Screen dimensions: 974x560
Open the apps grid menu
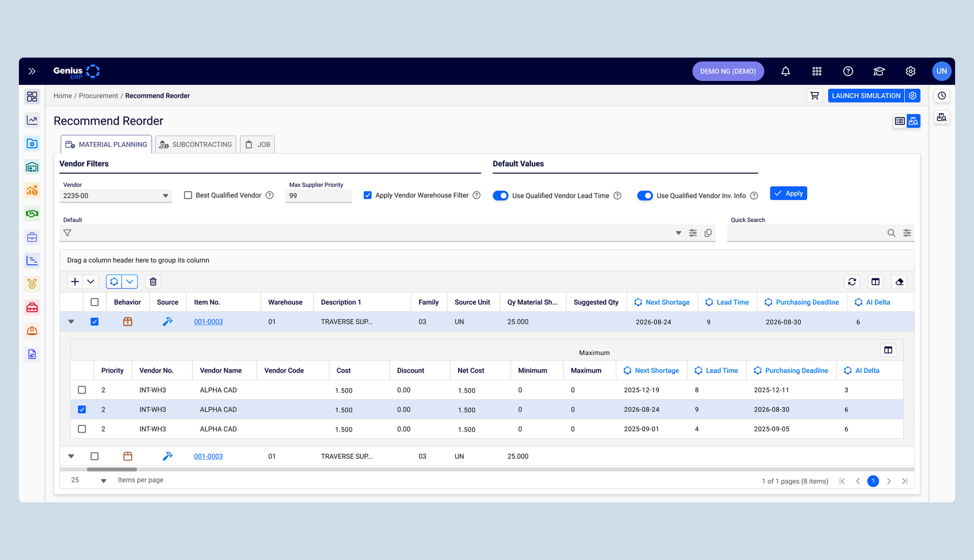pyautogui.click(x=816, y=71)
